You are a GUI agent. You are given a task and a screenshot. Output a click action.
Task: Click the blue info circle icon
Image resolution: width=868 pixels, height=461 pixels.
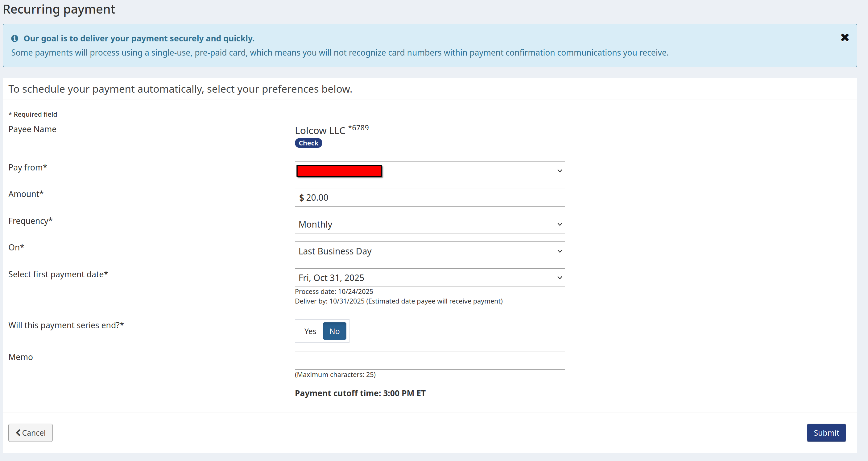point(14,39)
